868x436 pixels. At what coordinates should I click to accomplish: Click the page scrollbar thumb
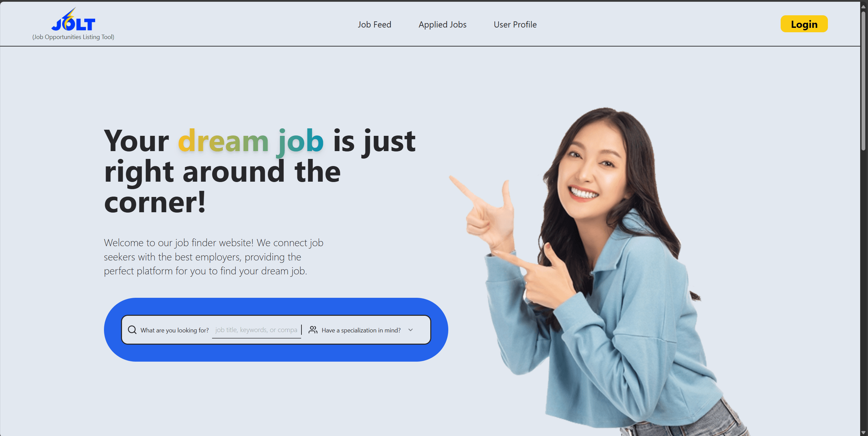coord(864,81)
